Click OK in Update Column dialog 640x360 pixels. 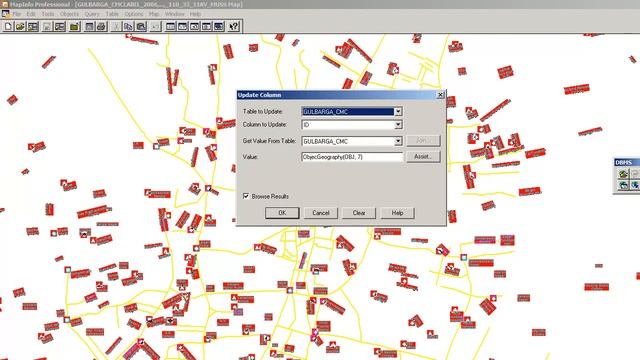pyautogui.click(x=282, y=213)
